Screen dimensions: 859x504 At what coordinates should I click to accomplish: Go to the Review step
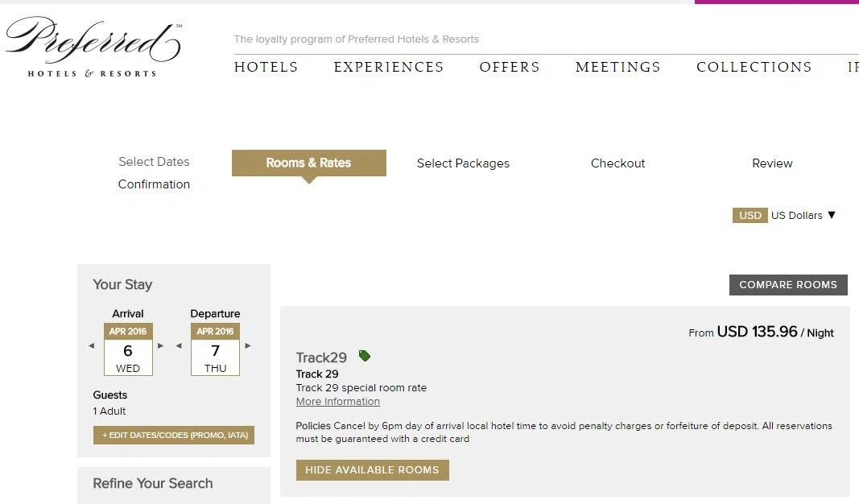point(772,163)
